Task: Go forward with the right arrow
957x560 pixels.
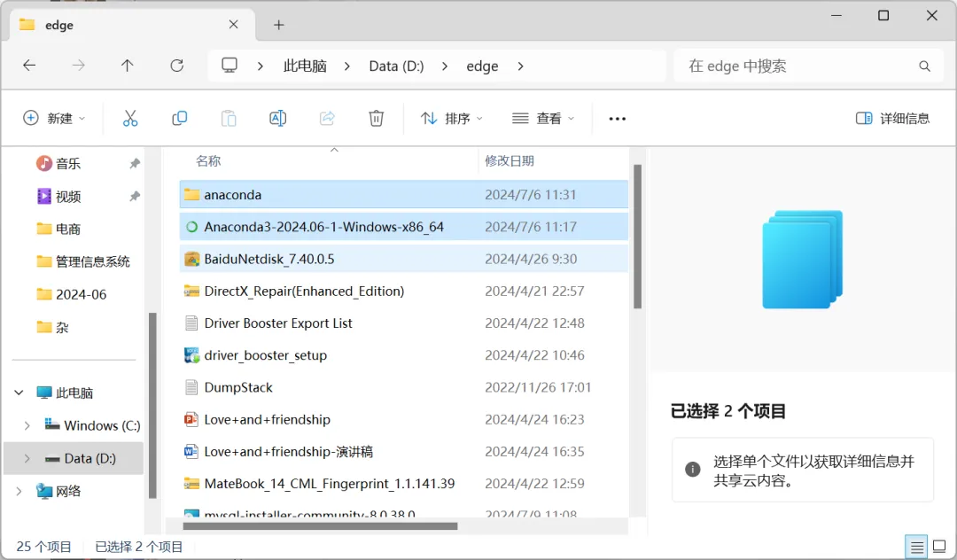Action: pos(78,66)
